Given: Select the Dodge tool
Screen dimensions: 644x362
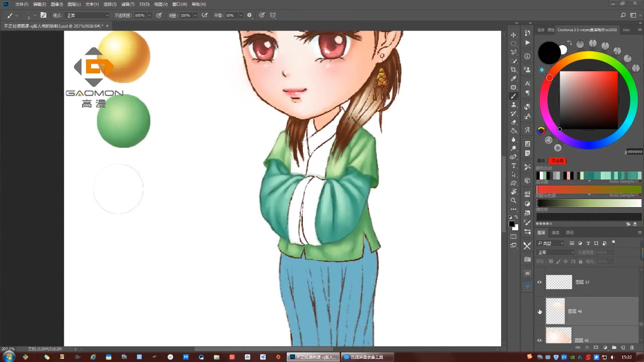Looking at the screenshot, I should point(514,148).
